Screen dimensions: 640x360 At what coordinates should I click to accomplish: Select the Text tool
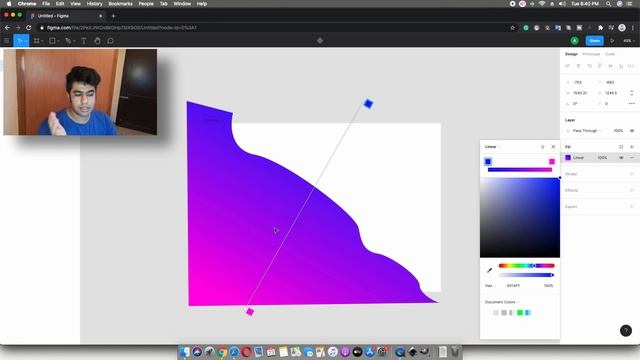point(84,41)
